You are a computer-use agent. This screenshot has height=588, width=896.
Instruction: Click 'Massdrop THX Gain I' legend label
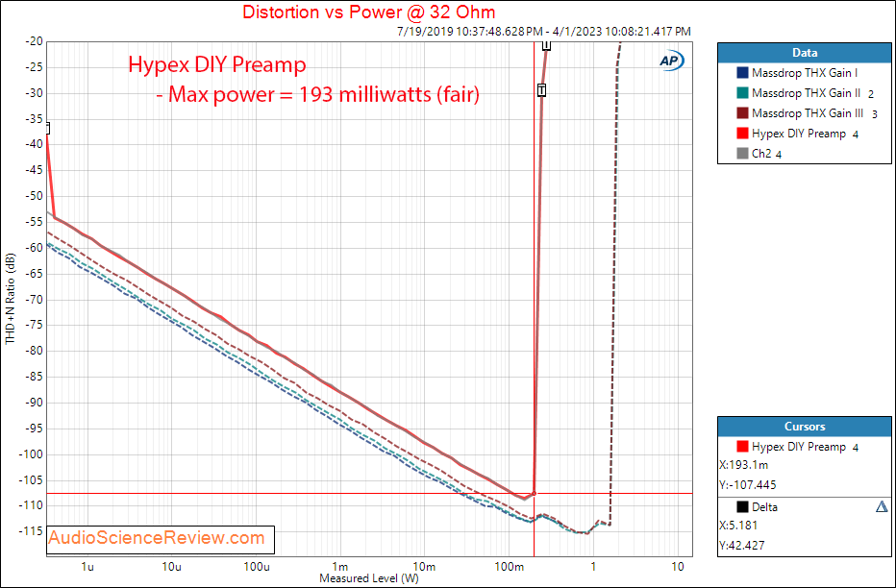coord(805,73)
